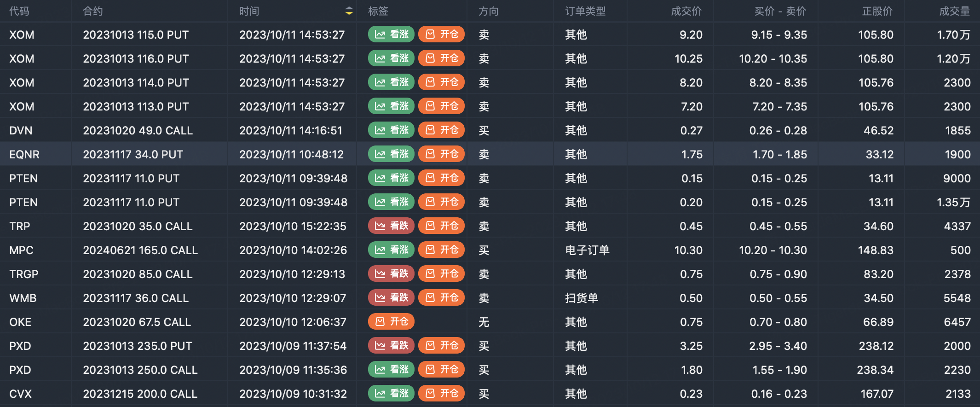
Task: Click 开仓 tag on XOM 113.0 PUT row
Action: point(442,106)
